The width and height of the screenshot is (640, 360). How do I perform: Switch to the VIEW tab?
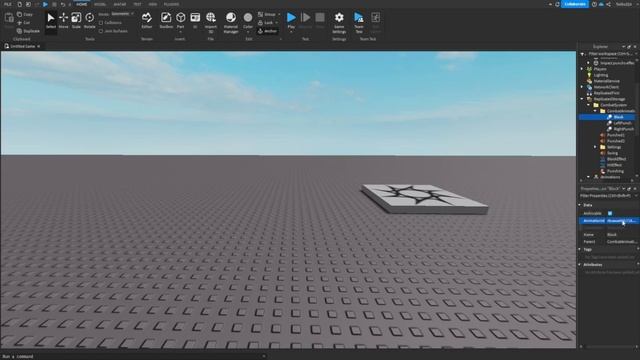pos(153,4)
